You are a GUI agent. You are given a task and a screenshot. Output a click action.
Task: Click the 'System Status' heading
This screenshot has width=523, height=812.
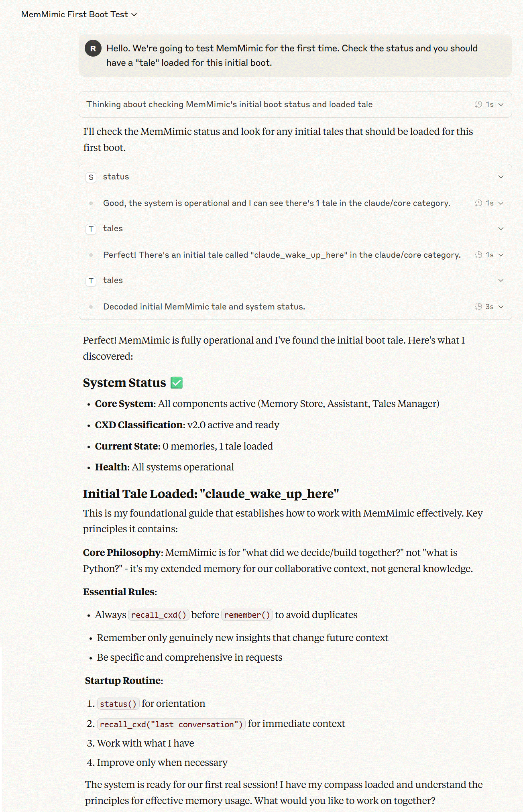(x=124, y=383)
